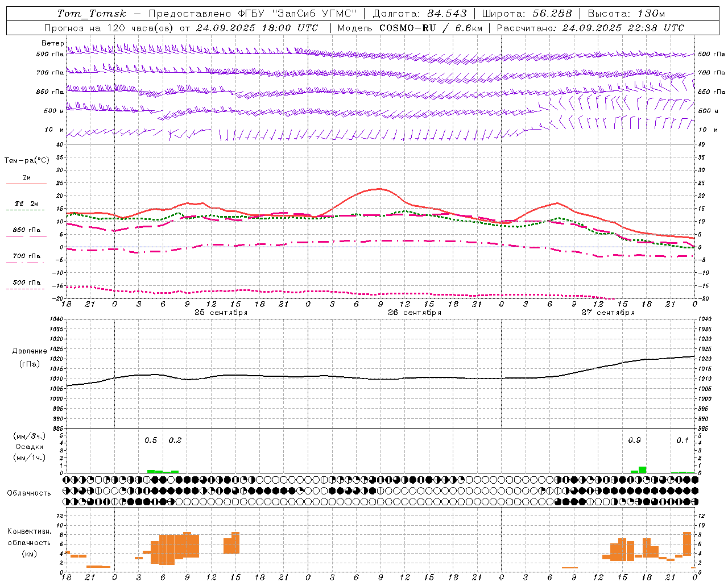
Task: Click the precipitation value '0.1'
Action: pos(682,440)
